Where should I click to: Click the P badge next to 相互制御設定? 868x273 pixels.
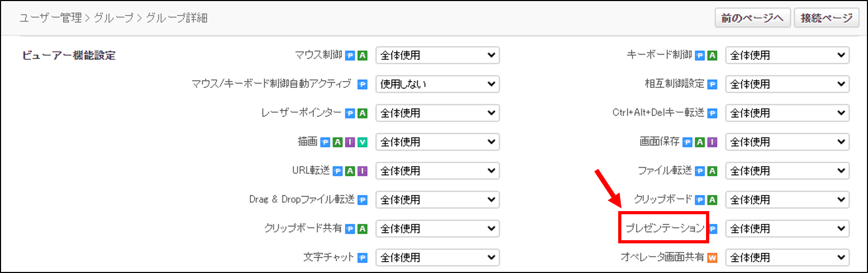pos(712,85)
